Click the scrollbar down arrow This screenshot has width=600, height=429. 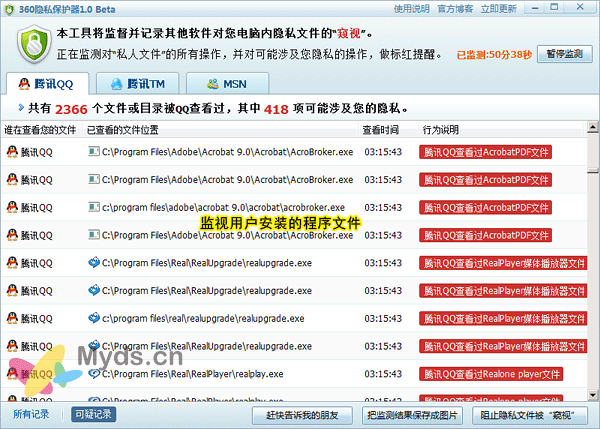point(593,395)
